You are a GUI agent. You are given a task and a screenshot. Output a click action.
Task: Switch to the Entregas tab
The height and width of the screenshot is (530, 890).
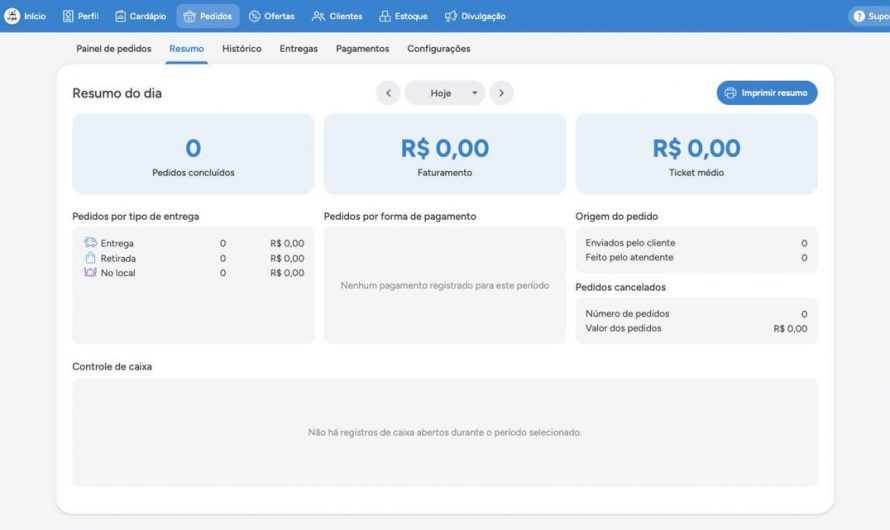pos(299,49)
